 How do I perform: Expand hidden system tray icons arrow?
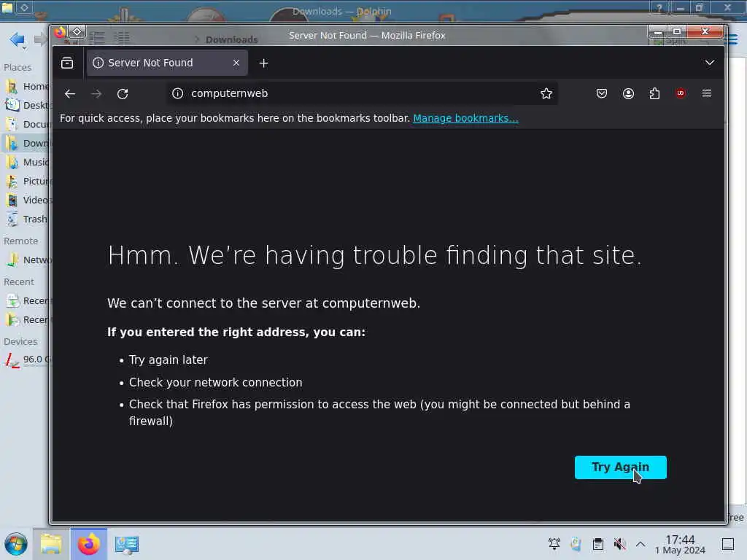[640, 544]
